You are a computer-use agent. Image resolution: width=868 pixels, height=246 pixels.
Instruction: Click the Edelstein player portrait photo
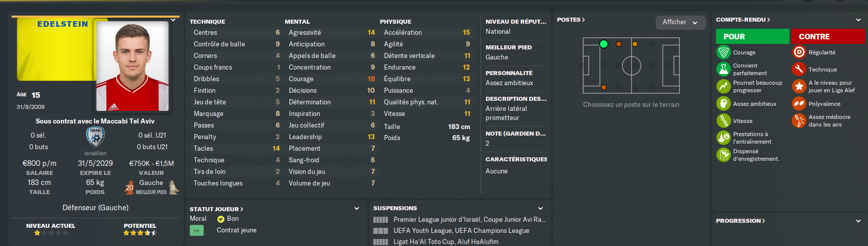click(x=132, y=66)
